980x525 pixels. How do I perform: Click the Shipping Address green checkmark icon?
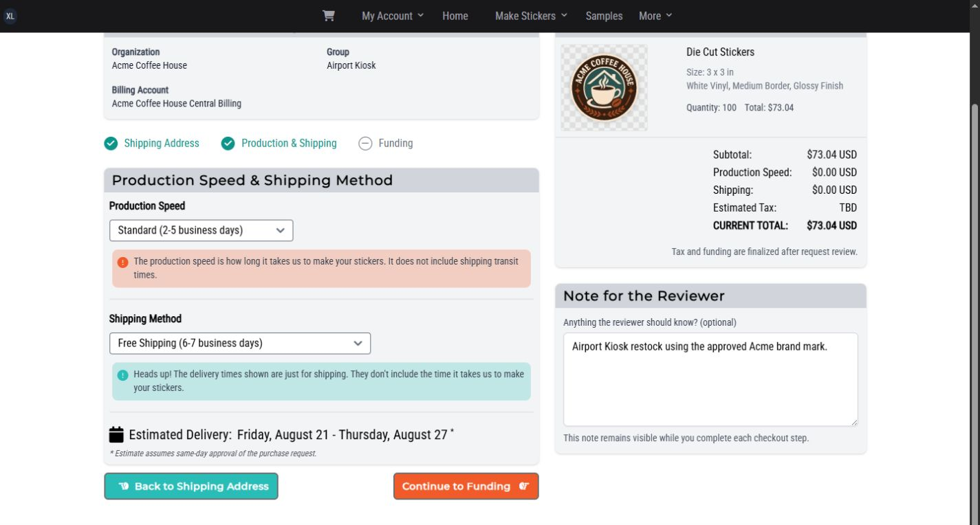111,144
